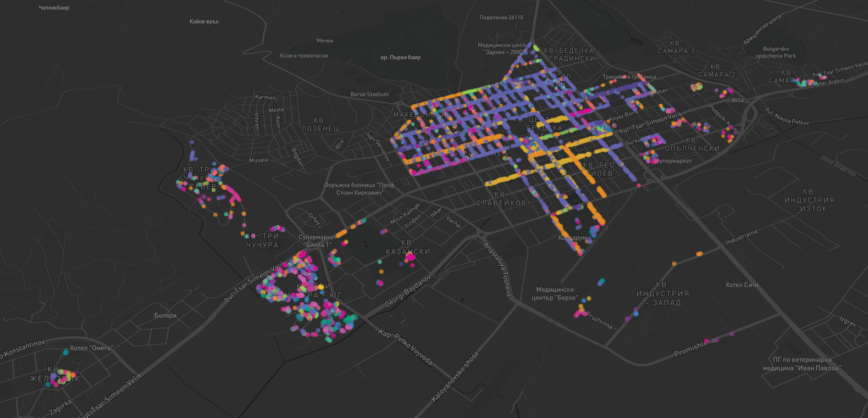Click the 'Podpolk. Kalitin' street label
This screenshot has width=868, height=418.
pos(725,119)
